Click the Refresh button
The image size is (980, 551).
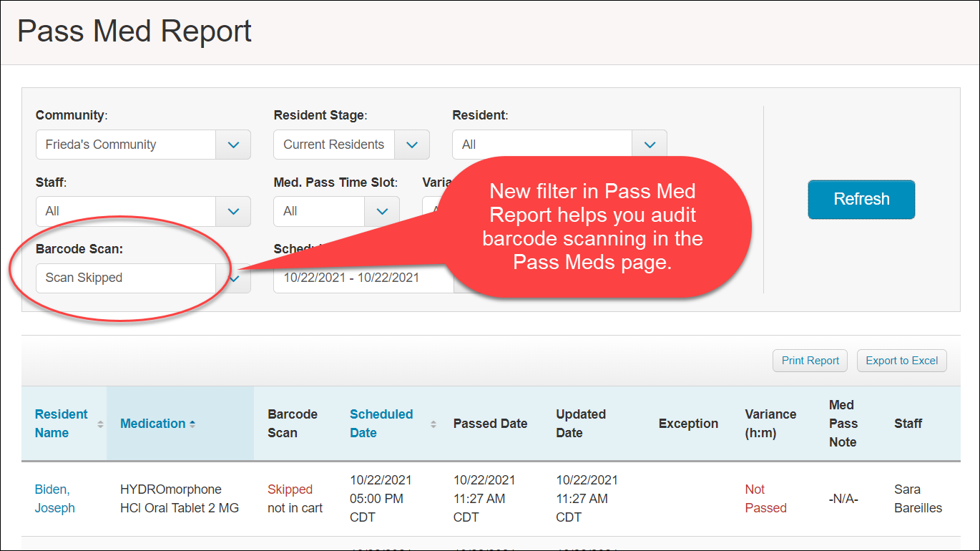pyautogui.click(x=861, y=200)
